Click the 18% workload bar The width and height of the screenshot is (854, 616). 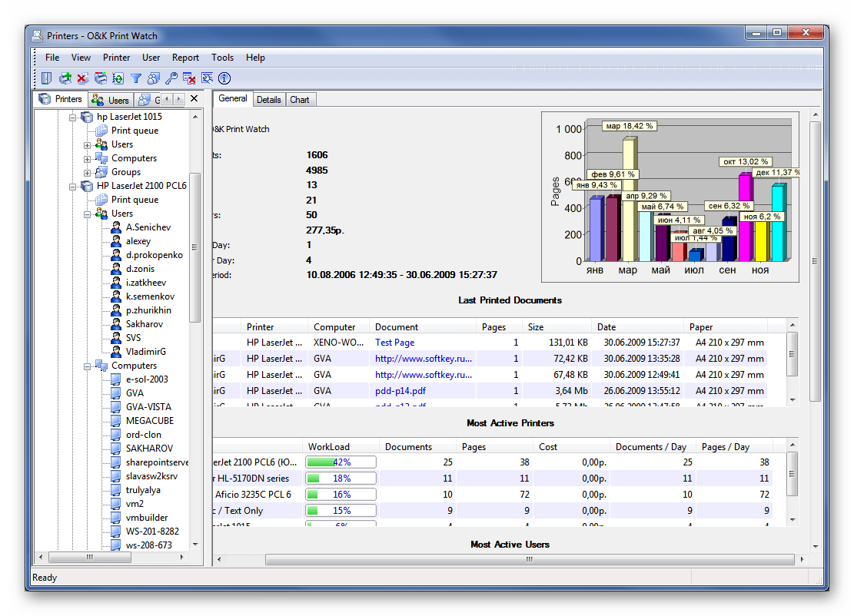341,479
